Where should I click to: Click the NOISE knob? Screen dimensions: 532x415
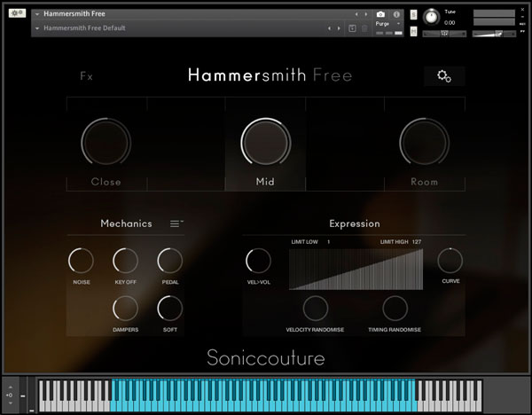pos(81,261)
